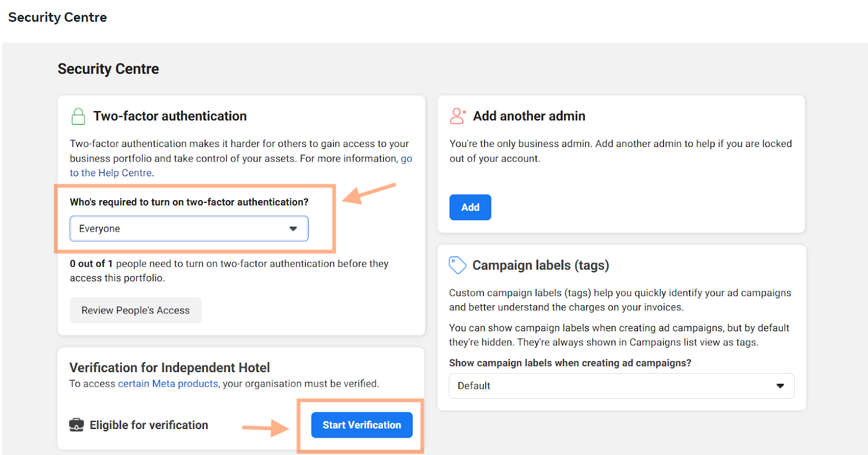Expand the Default campaign labels dropdown

click(x=621, y=386)
